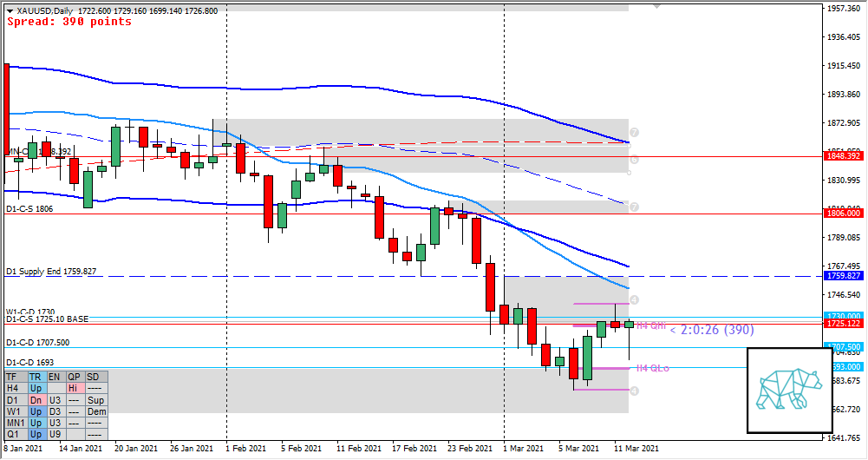The width and height of the screenshot is (868, 460).
Task: Select the H4 QHi marker label
Action: click(x=651, y=326)
